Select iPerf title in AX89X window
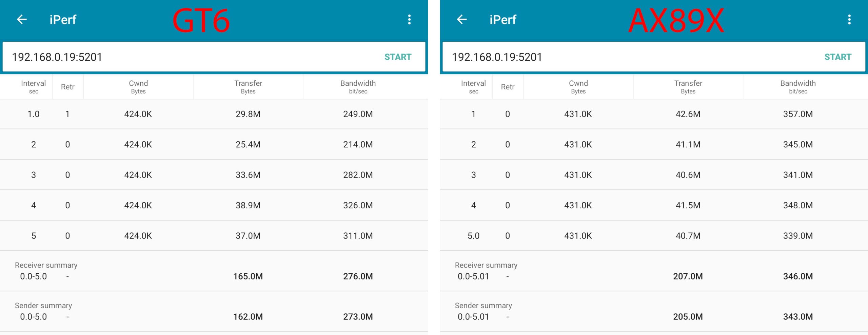This screenshot has width=868, height=335. (x=503, y=20)
